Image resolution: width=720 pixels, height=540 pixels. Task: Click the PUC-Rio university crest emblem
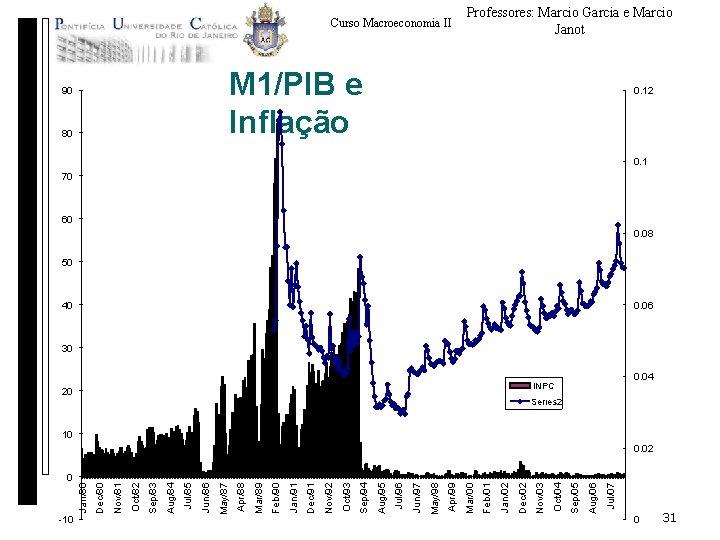click(x=265, y=30)
